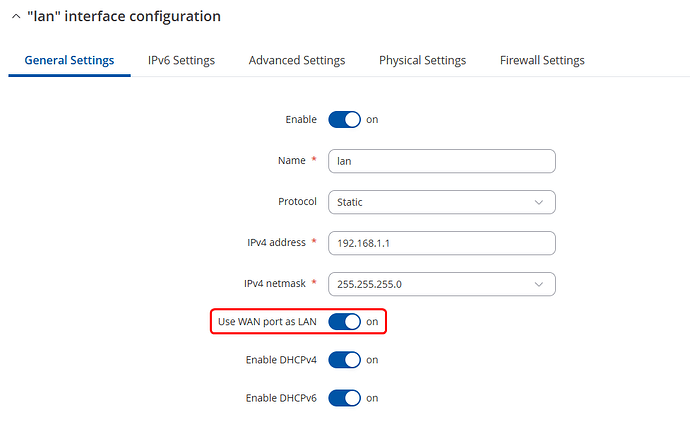Open the Firewall Settings tab
The image size is (690, 438).
click(x=542, y=60)
